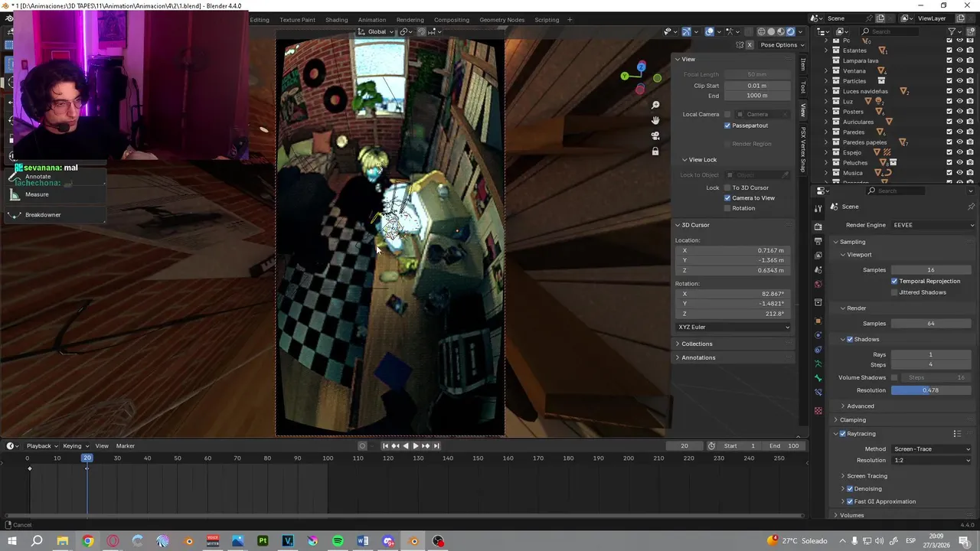
Task: Hide the Ventana collection in viewport
Action: tap(959, 71)
